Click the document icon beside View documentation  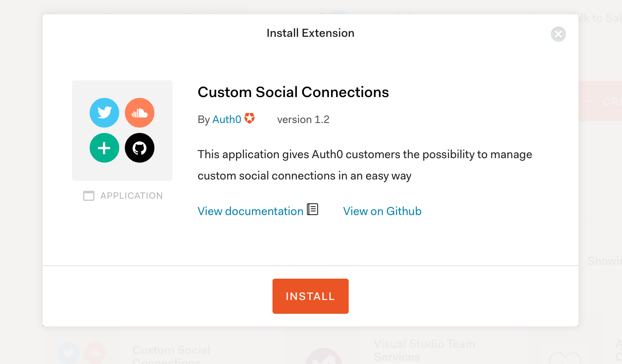313,209
